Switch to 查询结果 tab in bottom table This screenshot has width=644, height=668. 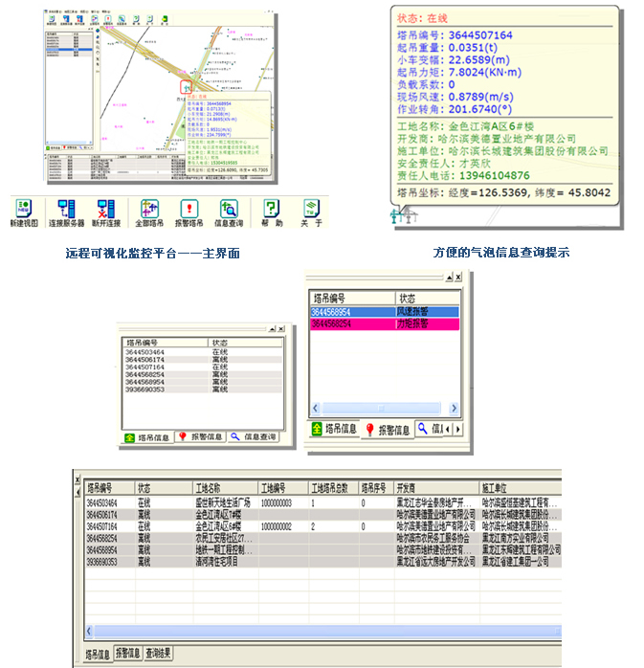pos(158,653)
